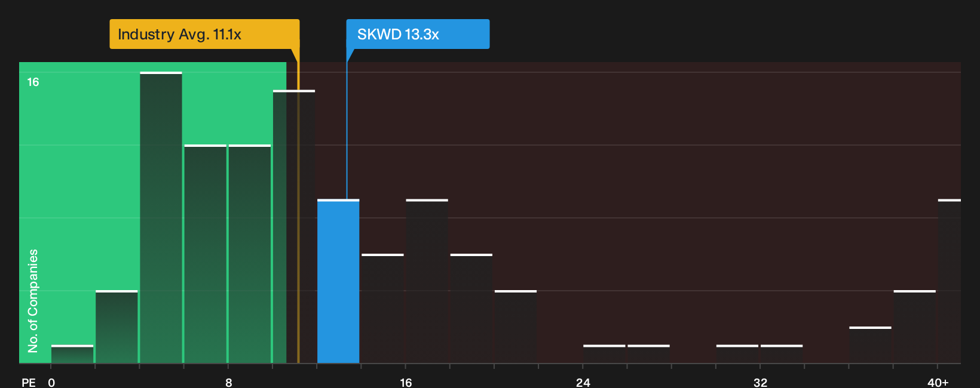Select the dark bar beside the 40+ label
This screenshot has height=388, width=980.
click(950, 281)
